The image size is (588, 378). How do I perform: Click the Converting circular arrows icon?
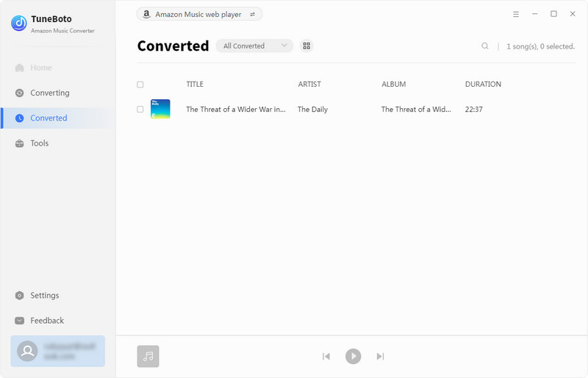[x=20, y=93]
